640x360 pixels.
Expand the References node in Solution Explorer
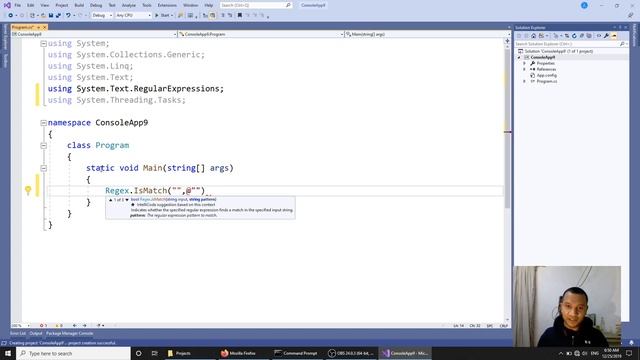[524, 69]
